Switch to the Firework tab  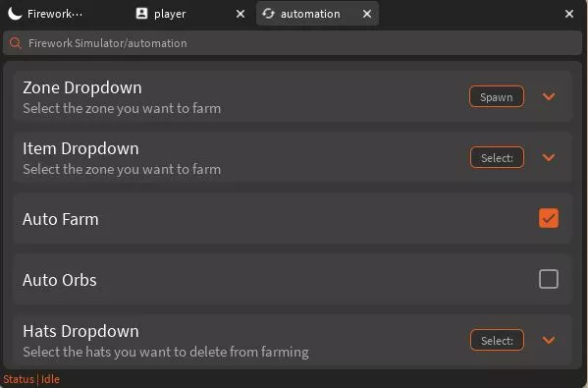tap(55, 14)
